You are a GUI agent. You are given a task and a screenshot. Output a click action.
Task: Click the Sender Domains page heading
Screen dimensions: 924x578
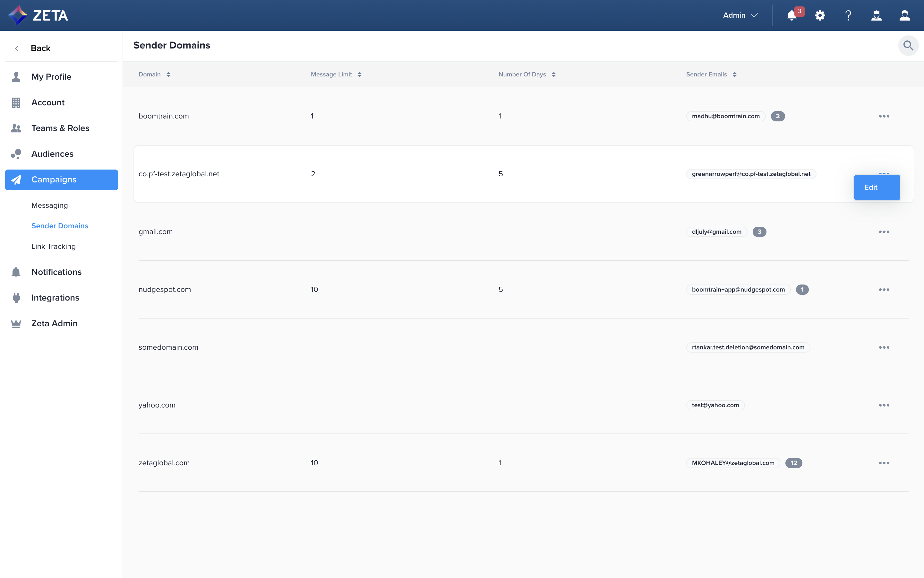coord(172,46)
